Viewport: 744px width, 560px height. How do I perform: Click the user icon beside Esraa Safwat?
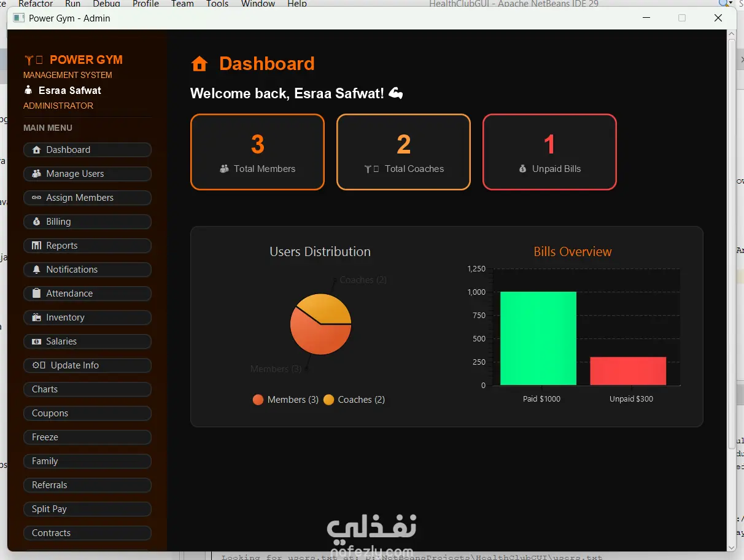[28, 90]
